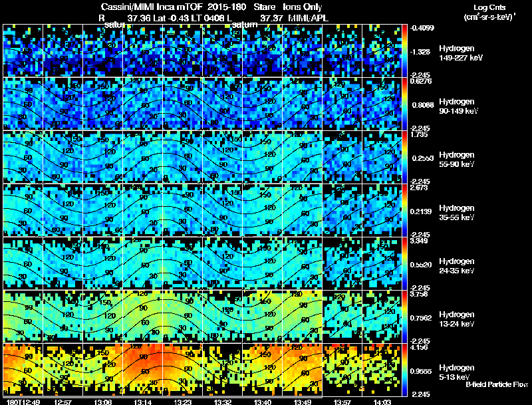Click the color bar beside Hydrogen 24-35 keV
532x405 pixels.
(x=404, y=263)
